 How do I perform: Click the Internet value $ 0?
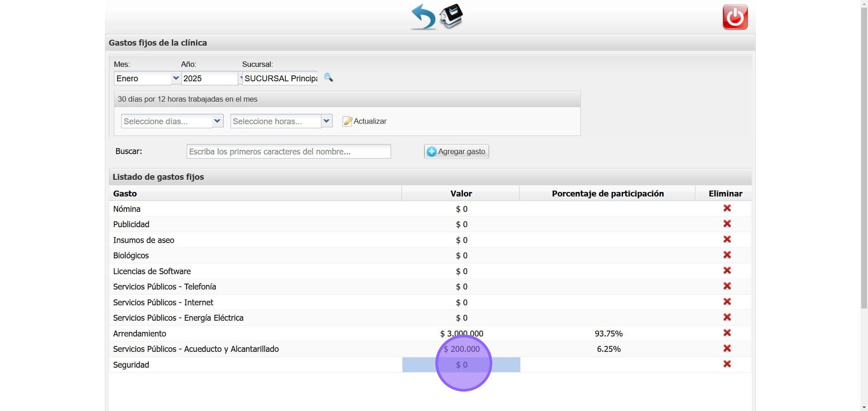(462, 302)
